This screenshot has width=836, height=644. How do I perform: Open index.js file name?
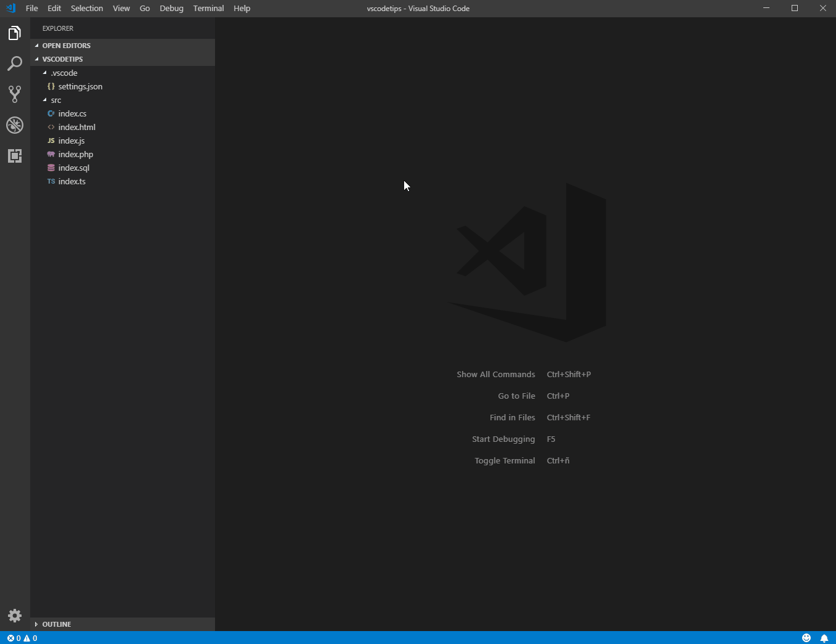click(71, 141)
